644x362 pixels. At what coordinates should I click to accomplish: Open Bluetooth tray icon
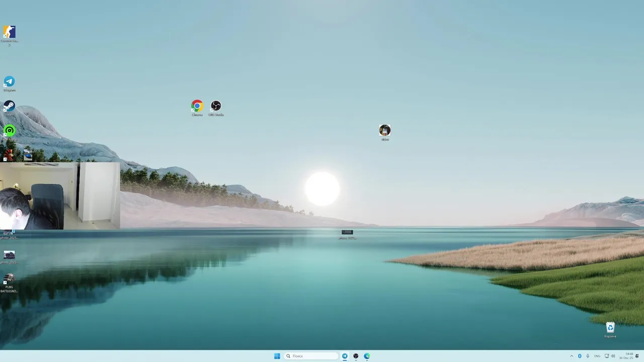click(x=580, y=356)
